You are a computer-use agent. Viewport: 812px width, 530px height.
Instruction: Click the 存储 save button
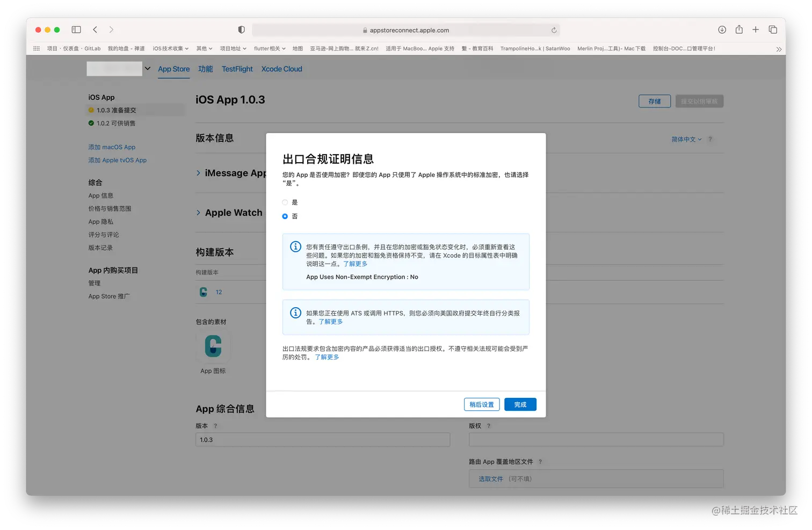[655, 101]
